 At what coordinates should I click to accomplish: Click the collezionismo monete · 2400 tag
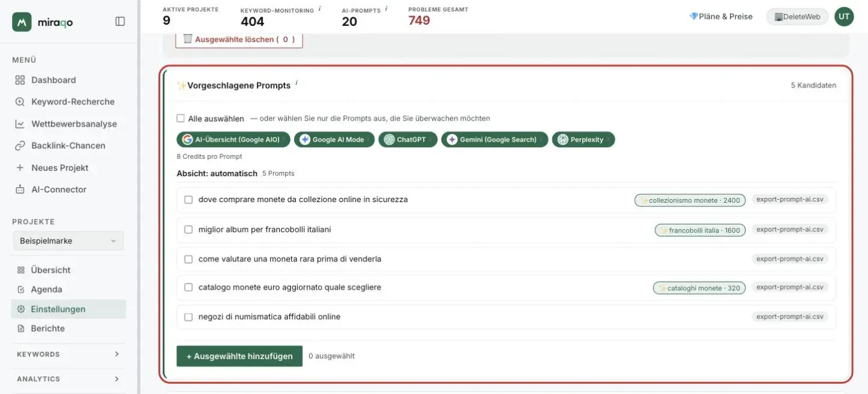tap(690, 200)
